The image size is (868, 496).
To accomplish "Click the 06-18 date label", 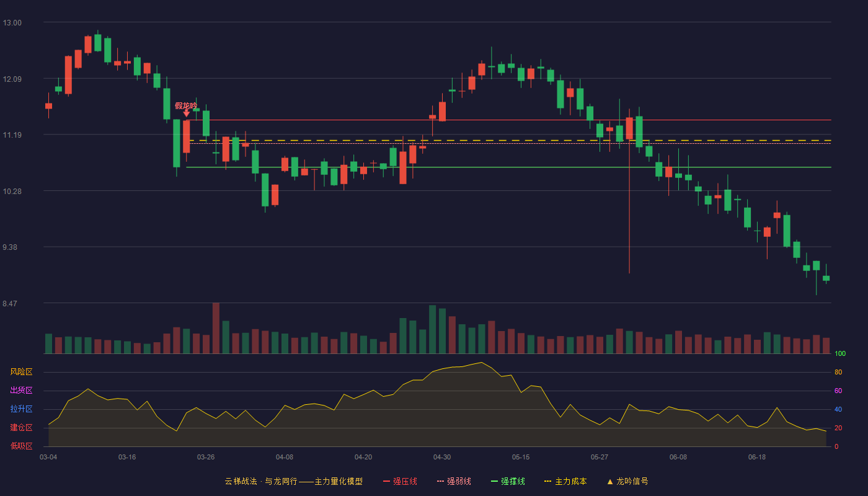I will tap(757, 457).
